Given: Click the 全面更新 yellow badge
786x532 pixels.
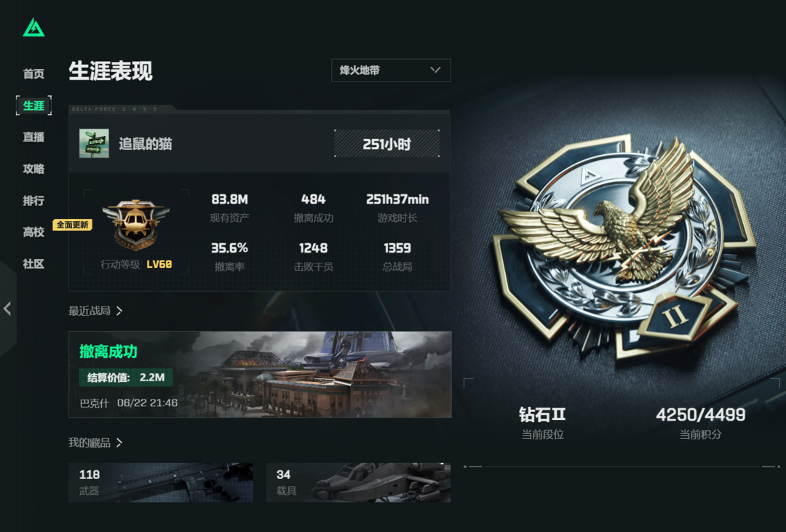Looking at the screenshot, I should [72, 225].
